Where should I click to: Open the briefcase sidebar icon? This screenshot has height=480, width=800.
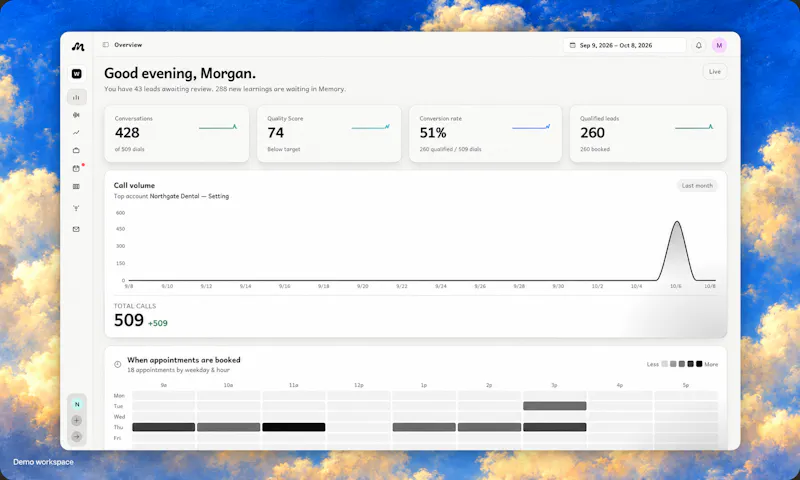(x=77, y=150)
